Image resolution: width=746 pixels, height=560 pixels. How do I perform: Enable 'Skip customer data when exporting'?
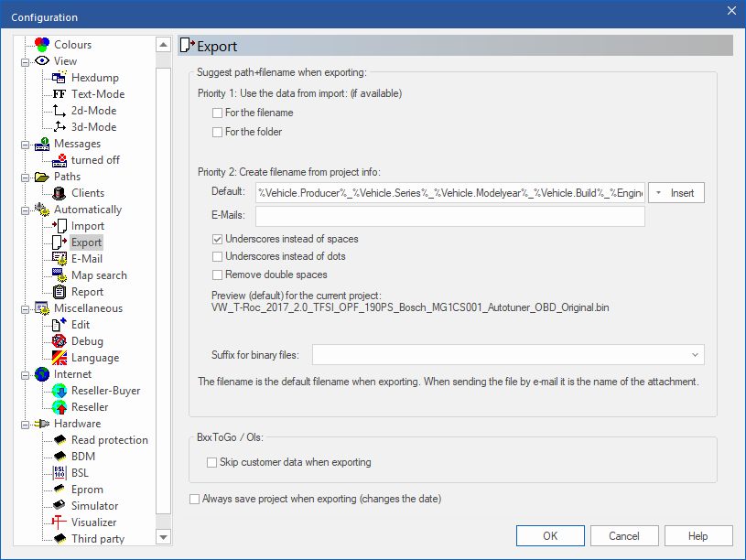pyautogui.click(x=211, y=462)
